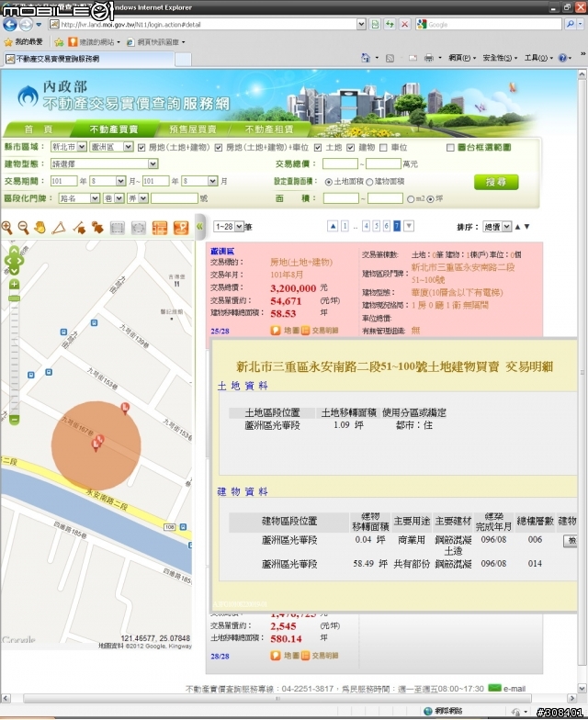588x720 pixels.
Task: Open the start month dropdown
Action: 108,181
